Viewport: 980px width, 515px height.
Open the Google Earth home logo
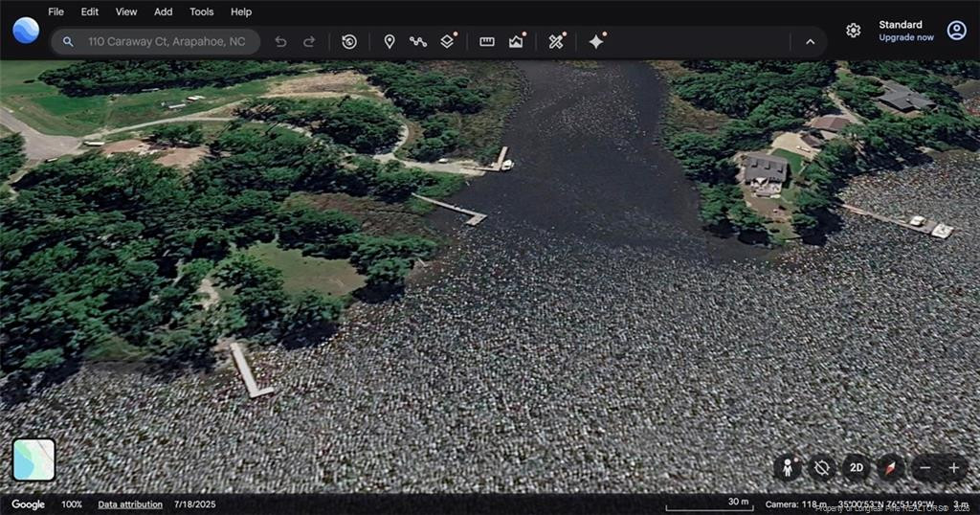coord(26,31)
